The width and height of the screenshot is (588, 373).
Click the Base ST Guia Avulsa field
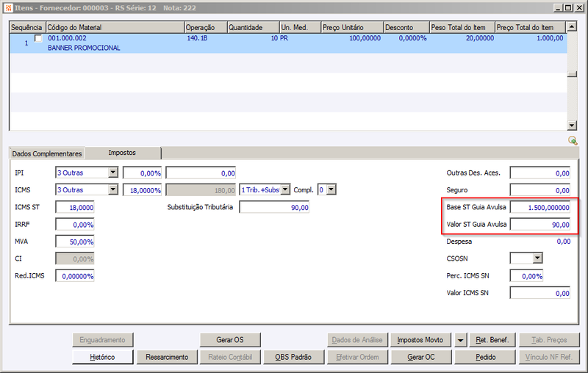[x=540, y=207]
